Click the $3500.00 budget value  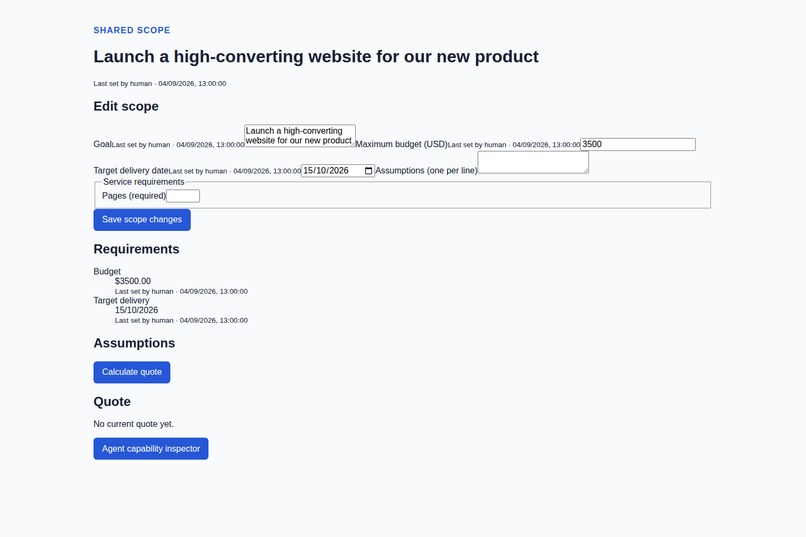click(x=133, y=281)
